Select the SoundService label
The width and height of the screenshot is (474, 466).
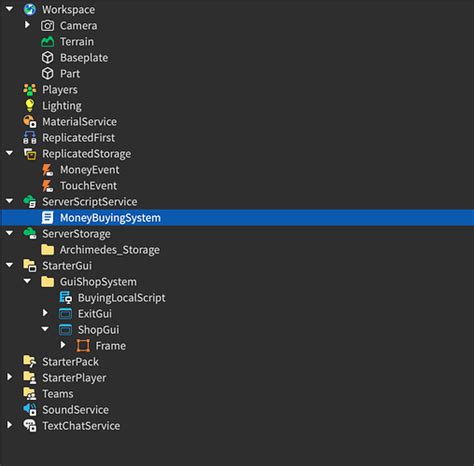76,410
